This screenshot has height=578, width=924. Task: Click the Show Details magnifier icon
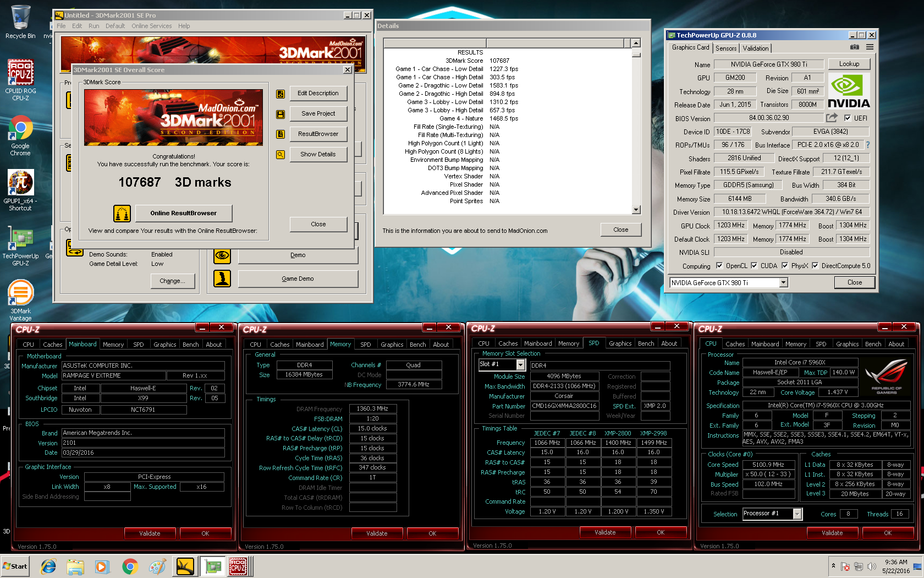(x=280, y=155)
